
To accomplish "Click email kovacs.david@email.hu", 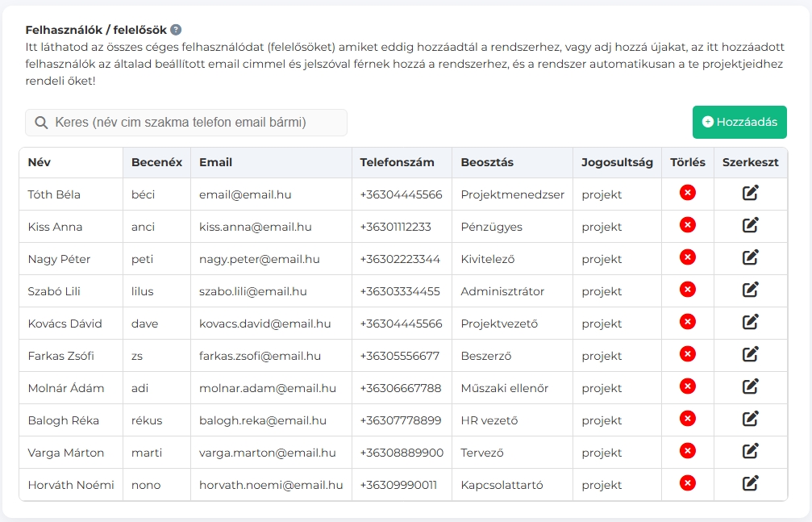I will point(265,324).
